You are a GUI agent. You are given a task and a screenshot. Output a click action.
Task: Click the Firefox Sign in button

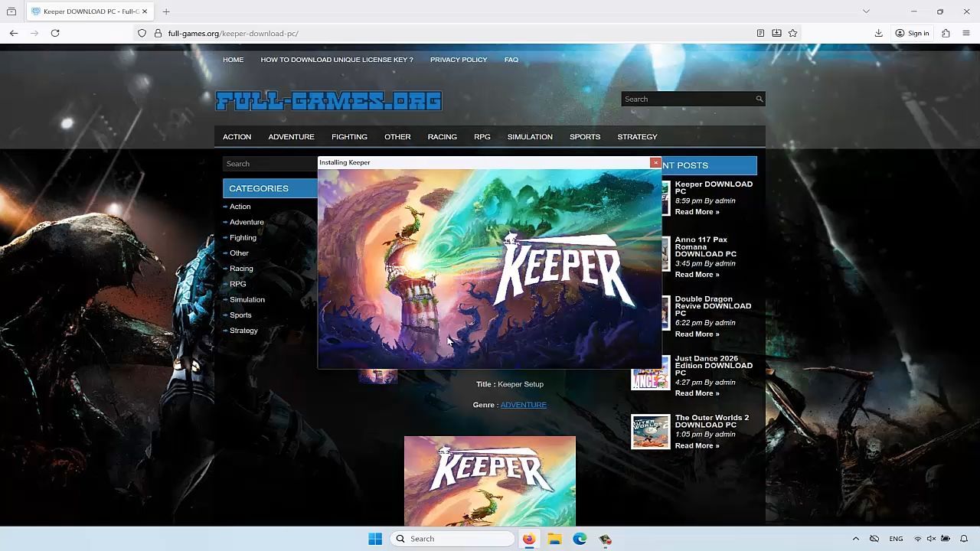point(912,33)
